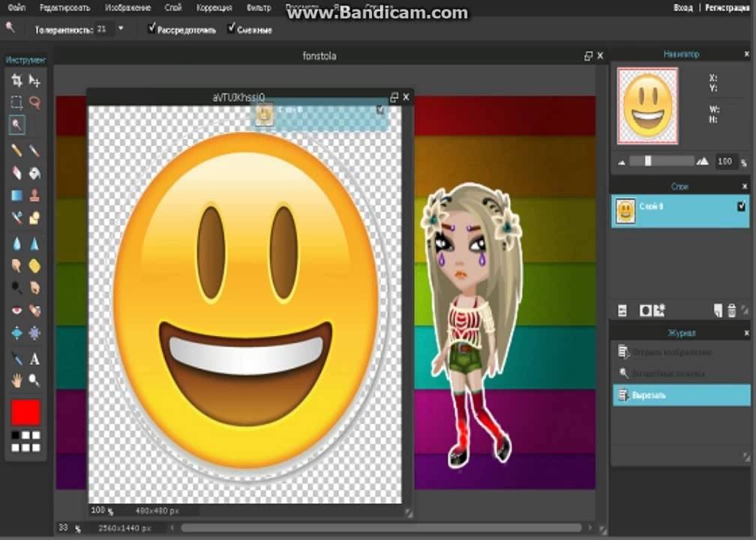Select the yellow Sponge tool

point(34,265)
